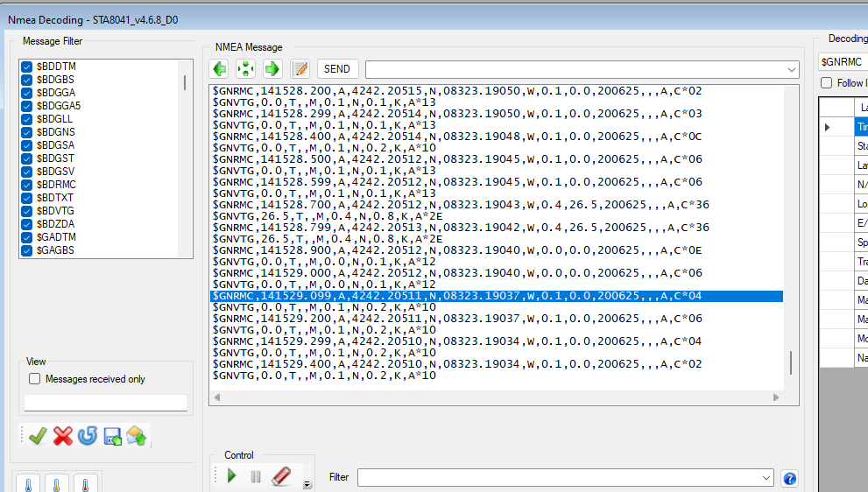This screenshot has width=868, height=492.
Task: Toggle the $BDGSV checkbox
Action: click(x=26, y=172)
